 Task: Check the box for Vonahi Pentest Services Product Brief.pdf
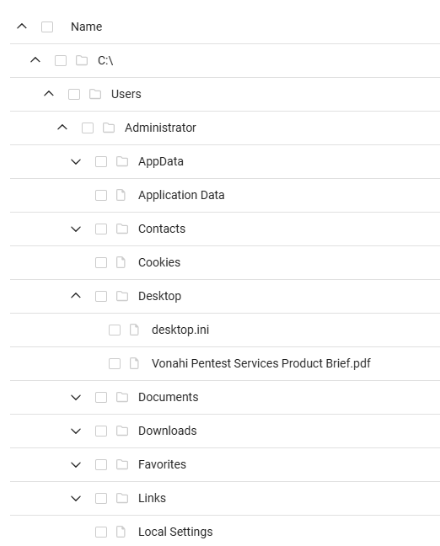coord(115,363)
